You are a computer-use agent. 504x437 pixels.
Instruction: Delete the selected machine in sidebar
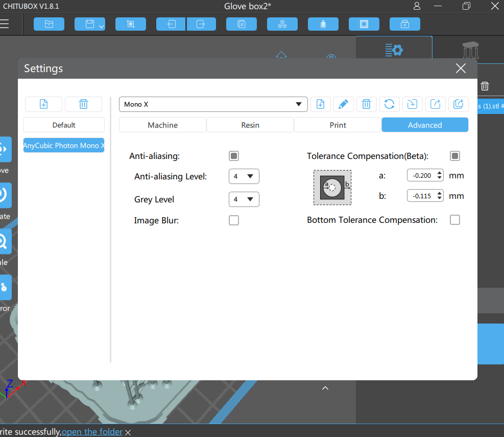coord(84,104)
